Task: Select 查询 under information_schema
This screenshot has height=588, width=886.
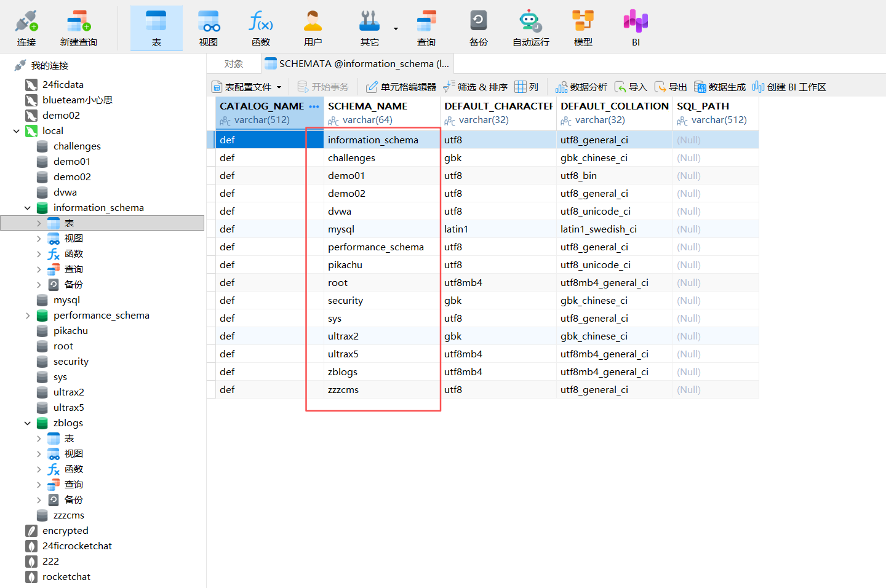Action: pyautogui.click(x=73, y=269)
